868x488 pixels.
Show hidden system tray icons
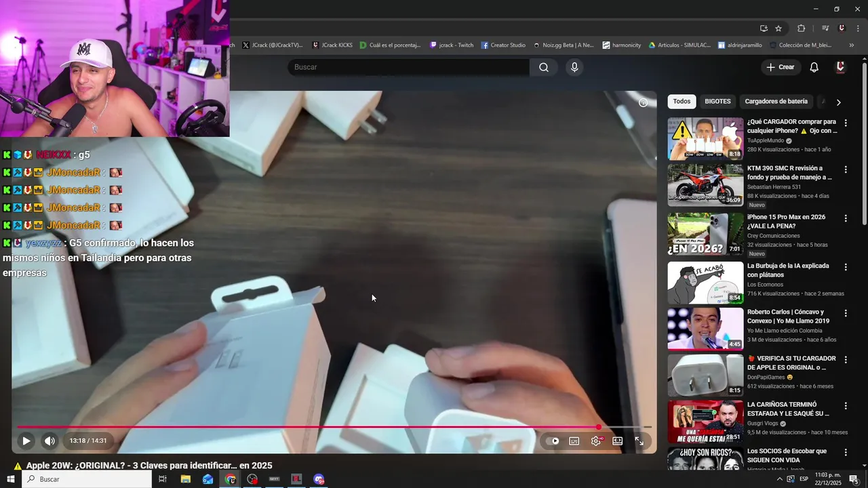pyautogui.click(x=779, y=479)
